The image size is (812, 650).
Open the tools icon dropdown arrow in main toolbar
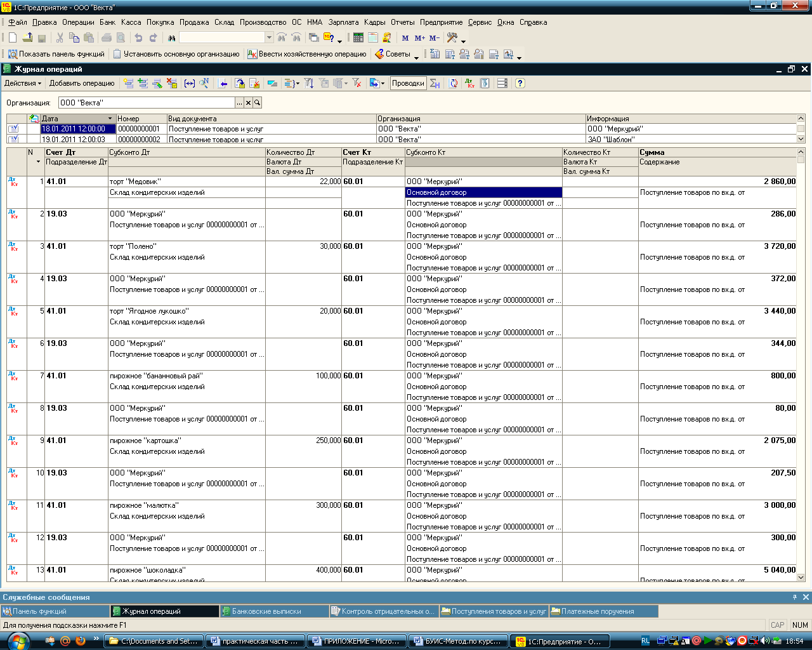point(464,41)
